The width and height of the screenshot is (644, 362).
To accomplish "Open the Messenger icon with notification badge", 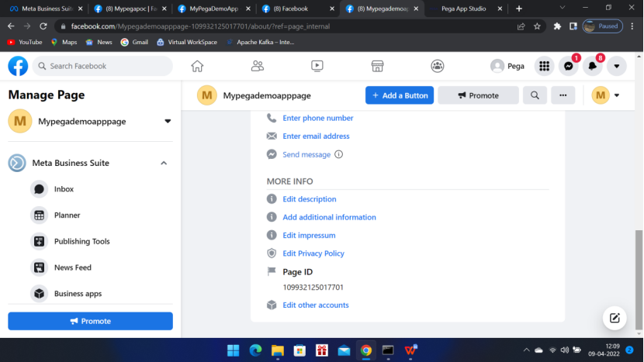I will click(569, 66).
